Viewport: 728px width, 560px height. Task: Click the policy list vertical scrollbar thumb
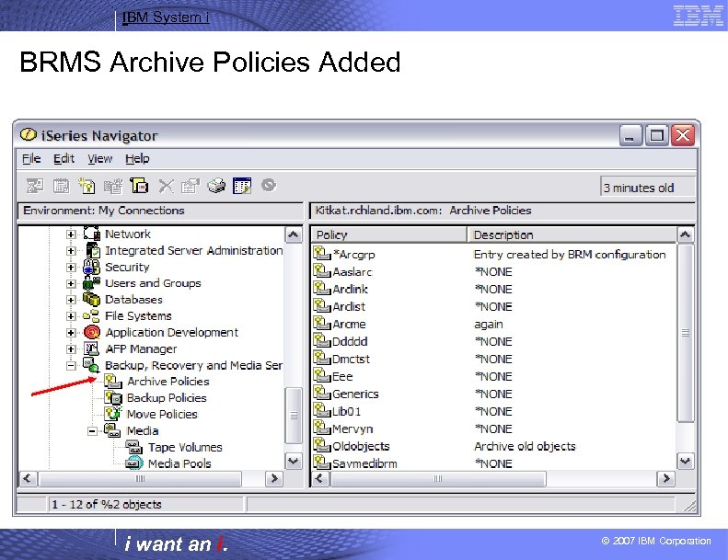(686, 333)
